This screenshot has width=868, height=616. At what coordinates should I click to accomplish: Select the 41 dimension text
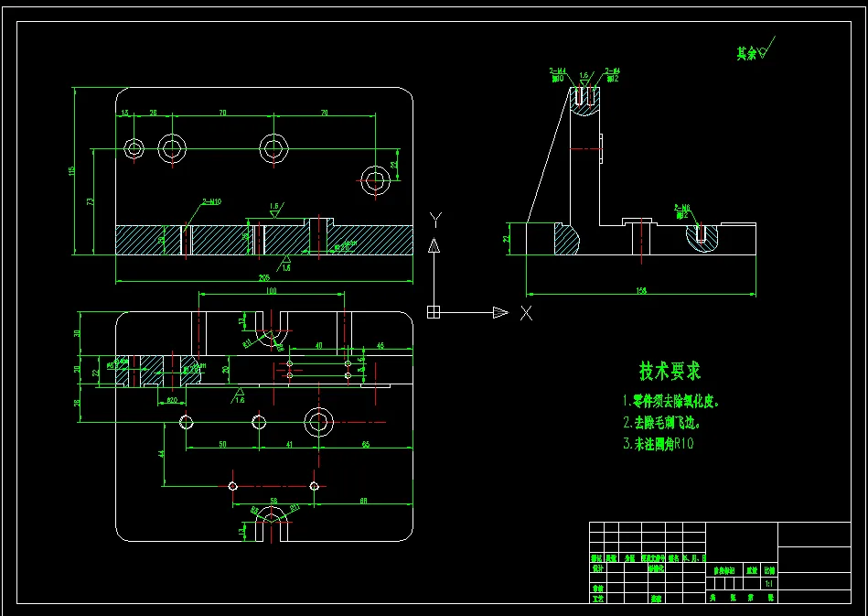pos(289,444)
